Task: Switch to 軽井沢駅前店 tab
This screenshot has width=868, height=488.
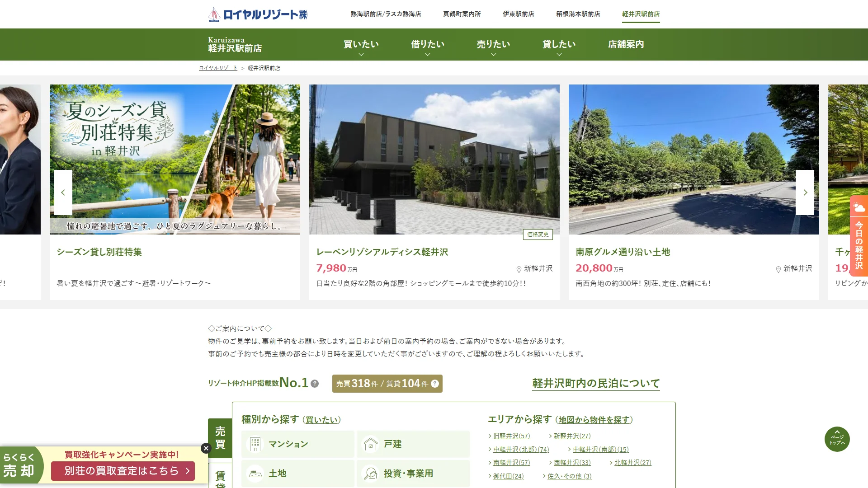Action: coord(641,14)
